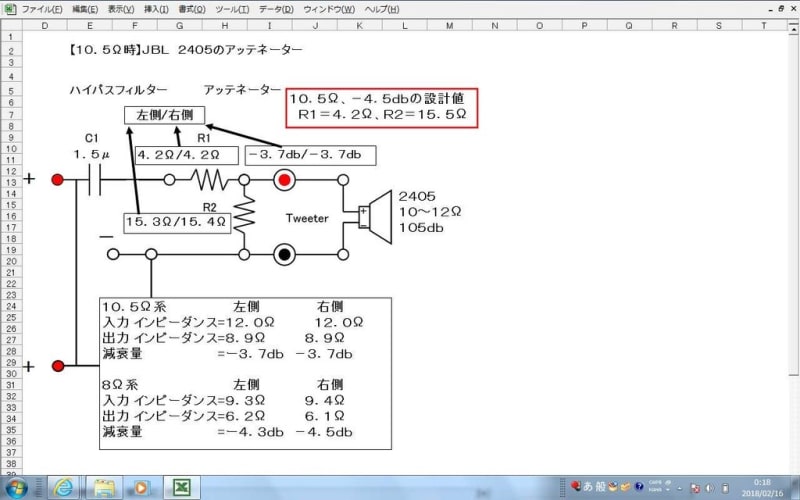Select row 13 header
Screen dimensions: 800x500
[11, 182]
